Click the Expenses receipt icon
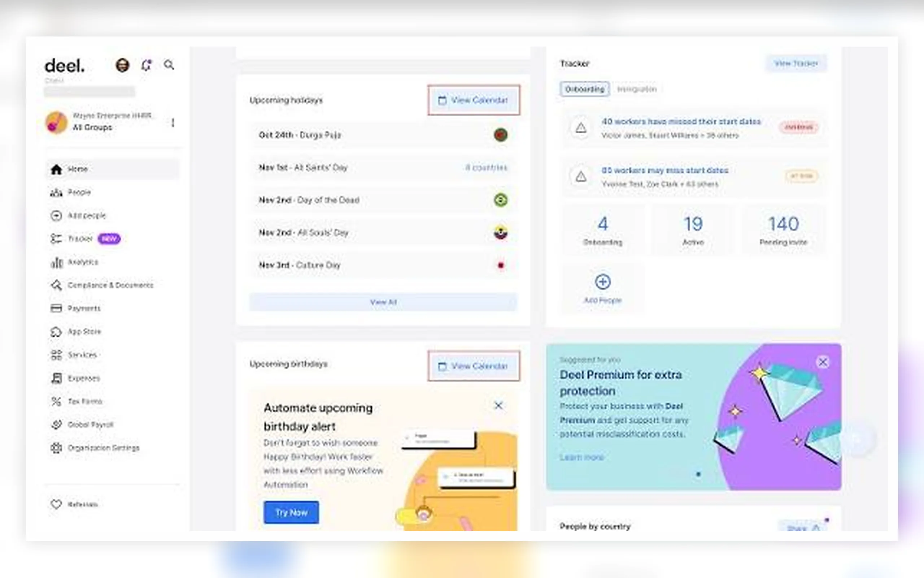The image size is (924, 578). (57, 379)
